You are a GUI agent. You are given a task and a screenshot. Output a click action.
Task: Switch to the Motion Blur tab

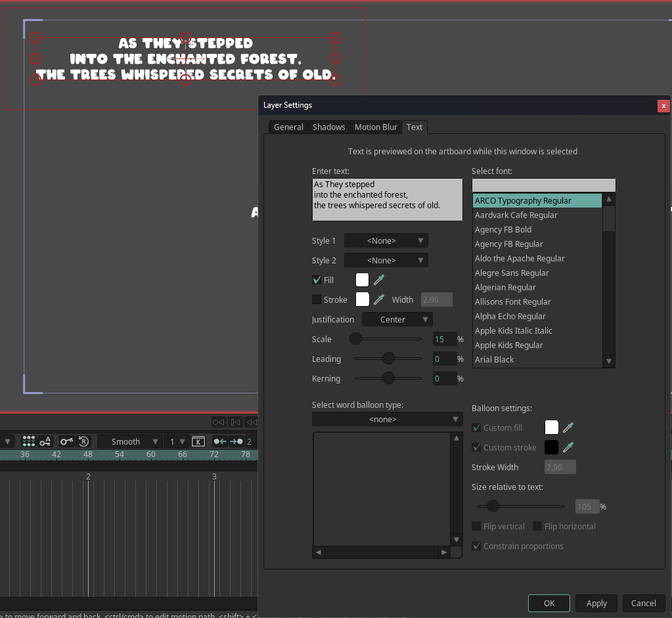(x=376, y=127)
